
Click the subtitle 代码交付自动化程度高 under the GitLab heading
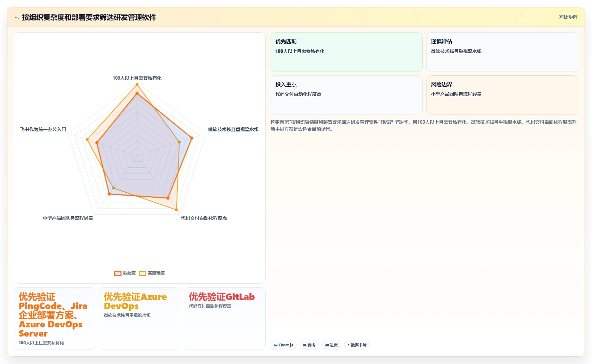point(210,306)
